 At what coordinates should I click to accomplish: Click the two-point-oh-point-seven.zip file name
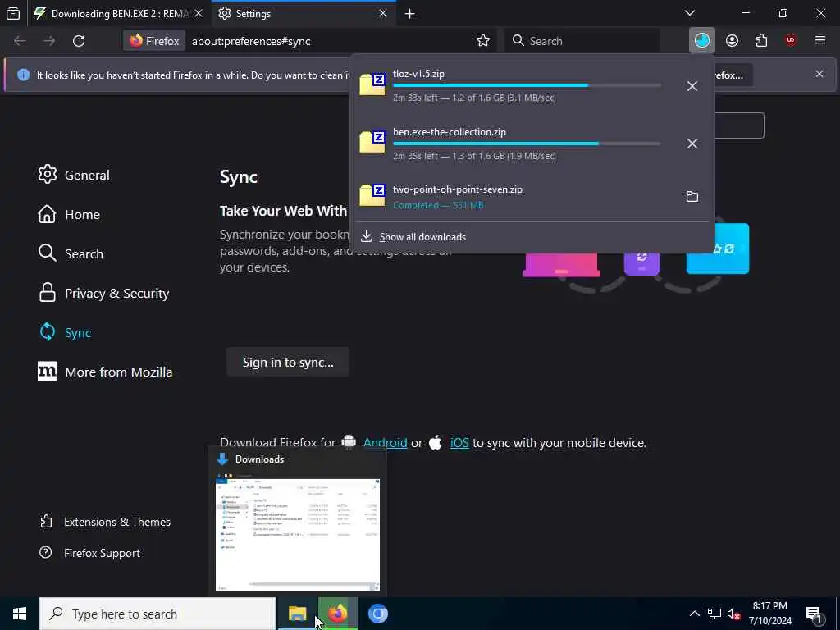458,189
